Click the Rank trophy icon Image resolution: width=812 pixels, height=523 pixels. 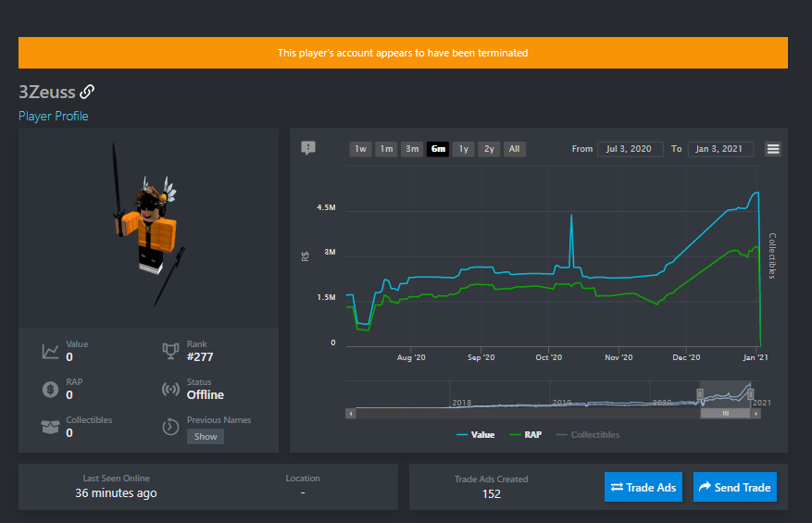171,351
